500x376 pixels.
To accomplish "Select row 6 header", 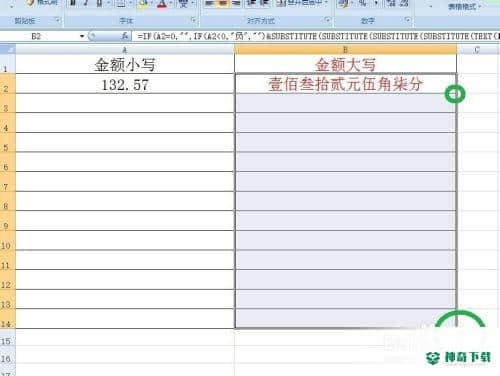I will (x=7, y=162).
